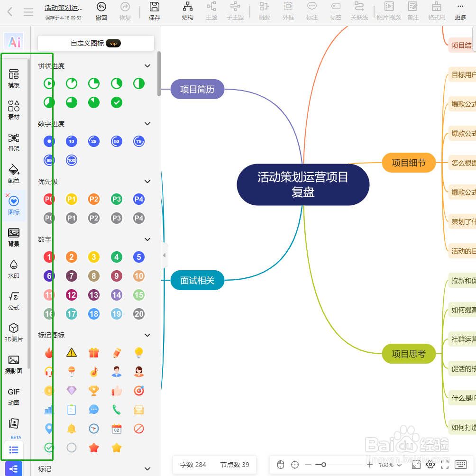Insert the green phone marker icon

click(x=117, y=410)
